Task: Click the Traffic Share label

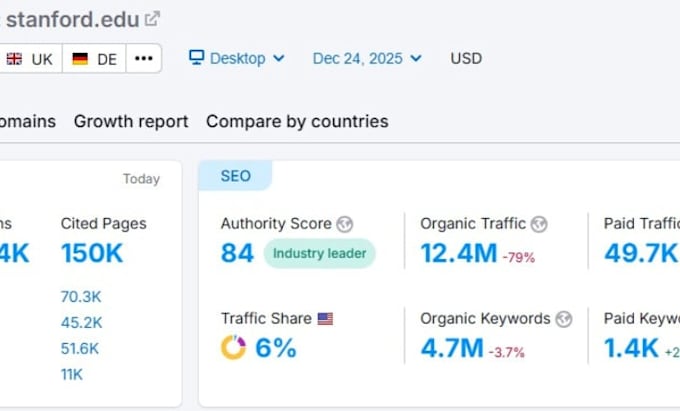Action: 266,319
